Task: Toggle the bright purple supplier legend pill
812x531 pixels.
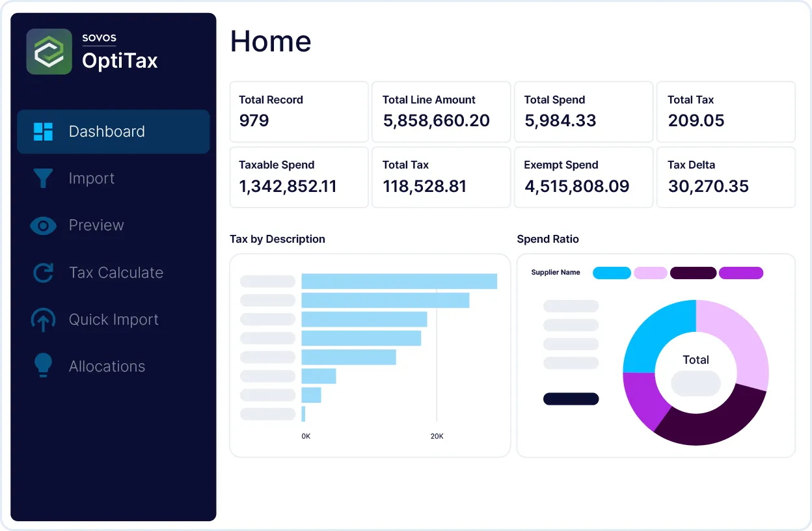Action: [740, 273]
